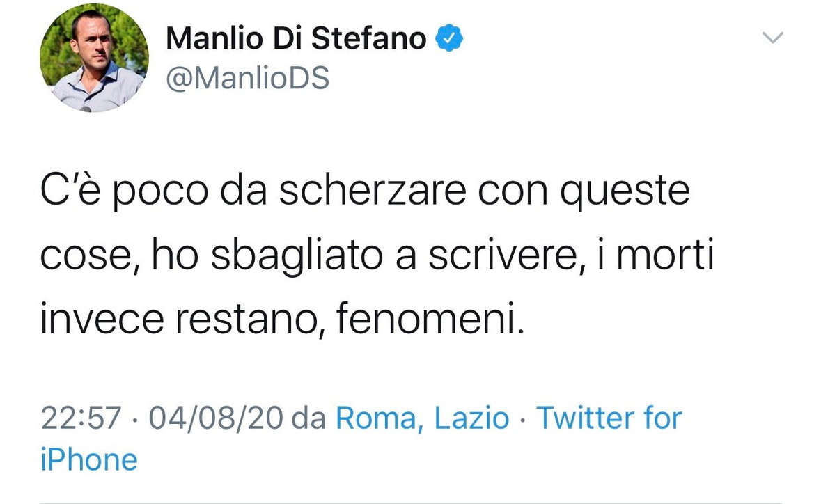Click the 22:57 timestamp
The height and width of the screenshot is (504, 821).
click(81, 418)
